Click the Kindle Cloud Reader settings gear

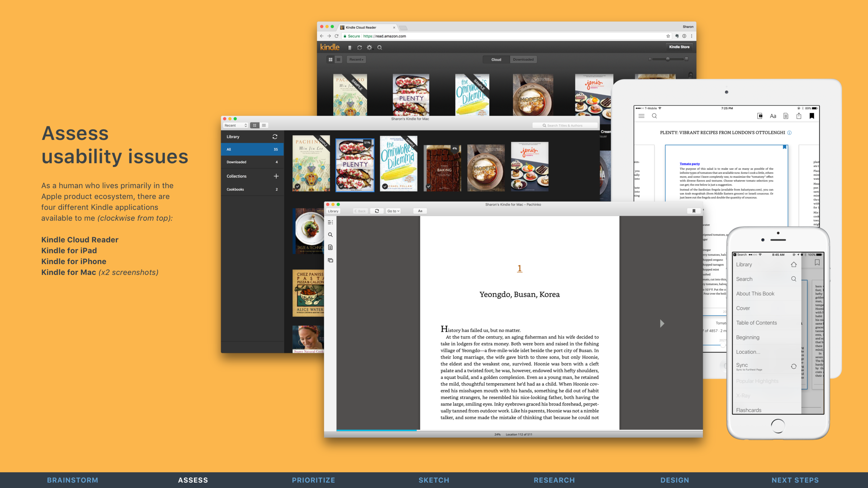coord(369,48)
